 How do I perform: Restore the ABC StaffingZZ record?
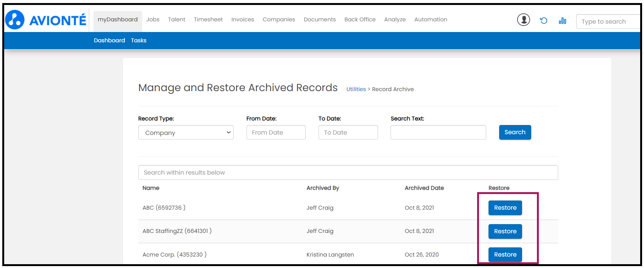click(505, 231)
